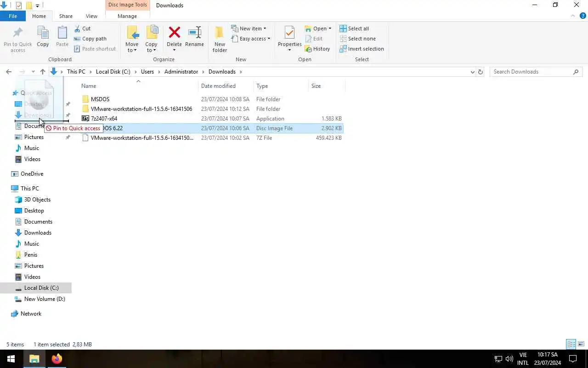
Task: Open the Move to dropdown
Action: click(132, 39)
